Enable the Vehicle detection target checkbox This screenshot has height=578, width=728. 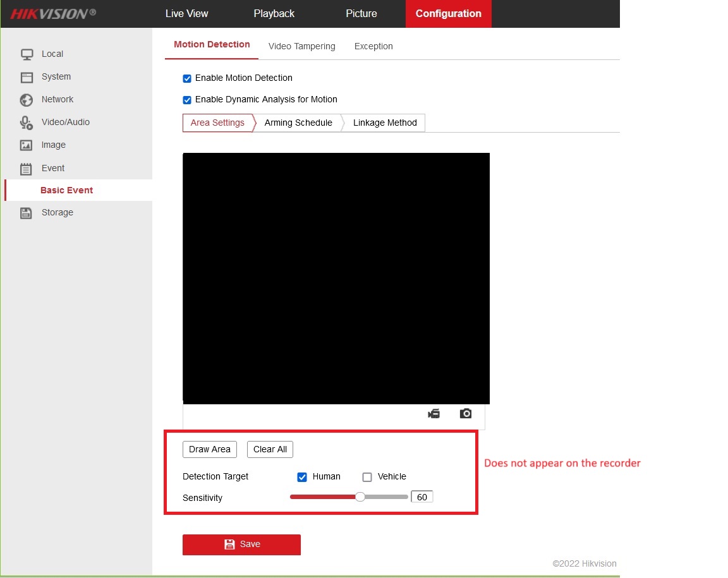click(x=367, y=477)
